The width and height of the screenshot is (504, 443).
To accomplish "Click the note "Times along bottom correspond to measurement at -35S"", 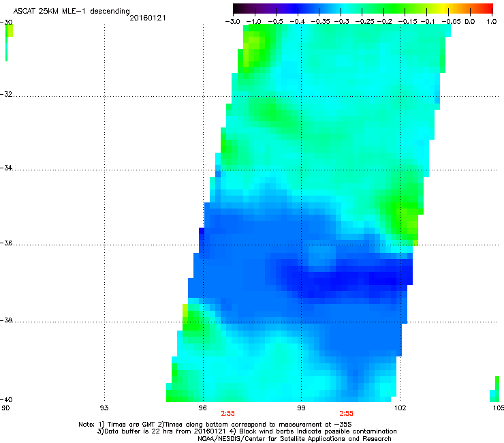I will pos(257,425).
